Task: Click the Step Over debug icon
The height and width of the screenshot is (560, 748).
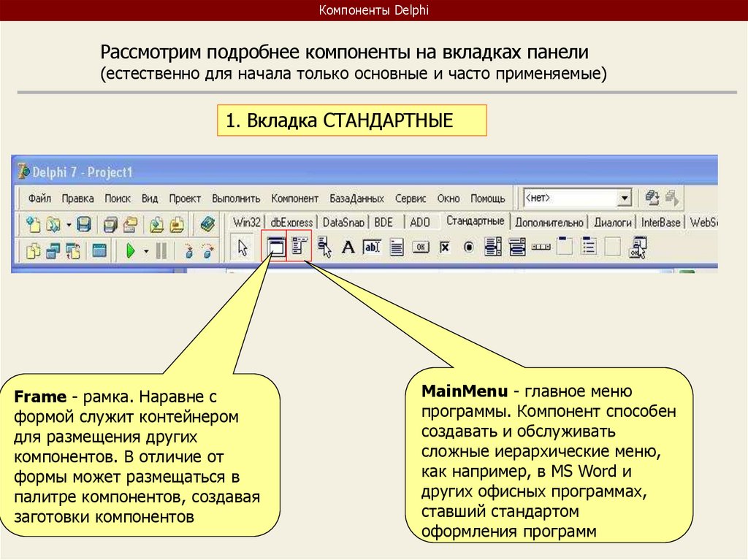Action: tap(208, 250)
